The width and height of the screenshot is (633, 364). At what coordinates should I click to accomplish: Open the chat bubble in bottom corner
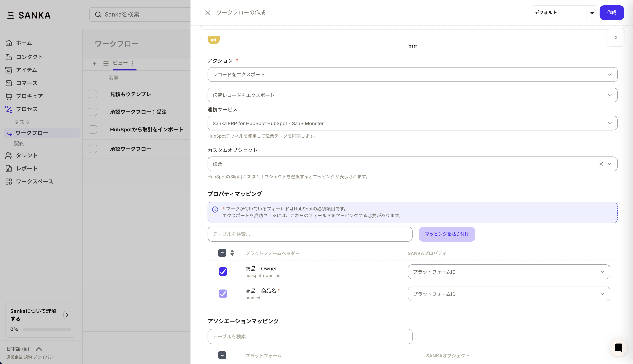pyautogui.click(x=618, y=347)
